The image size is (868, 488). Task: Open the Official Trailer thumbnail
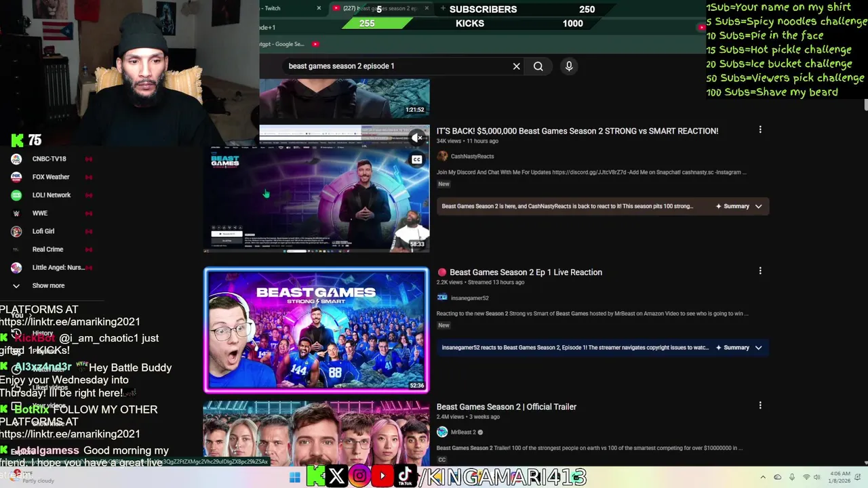pyautogui.click(x=316, y=432)
